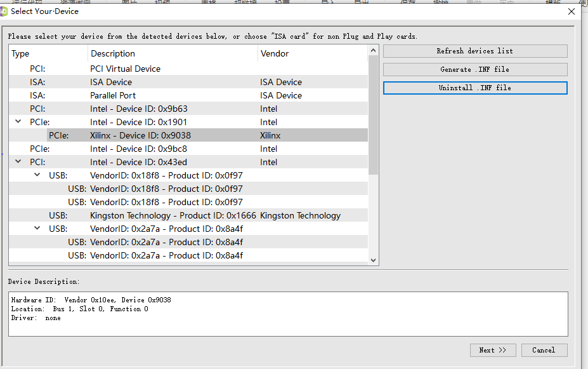Screen dimensions: 588x369
Task: Click the Kingston Technology vendor cell
Action: click(301, 215)
